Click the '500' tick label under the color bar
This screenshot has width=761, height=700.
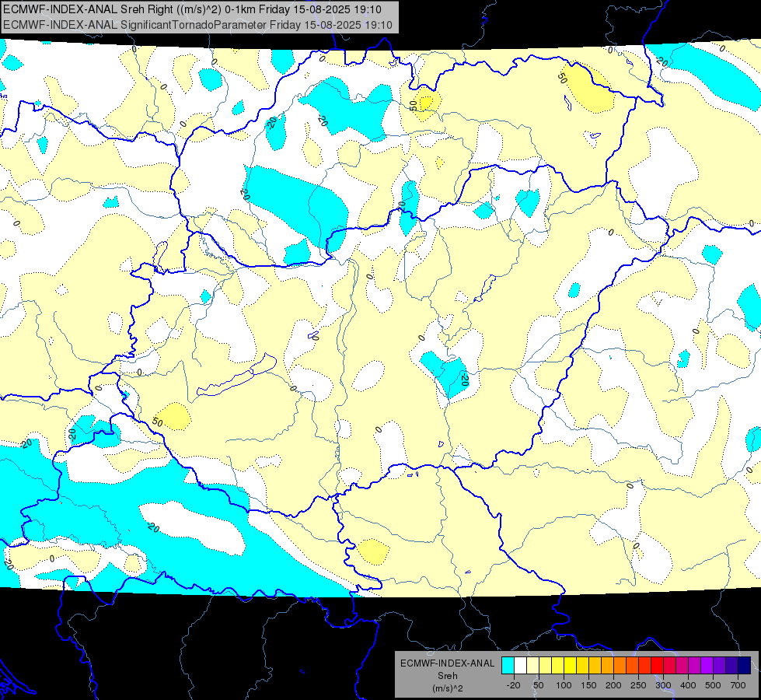point(713,685)
